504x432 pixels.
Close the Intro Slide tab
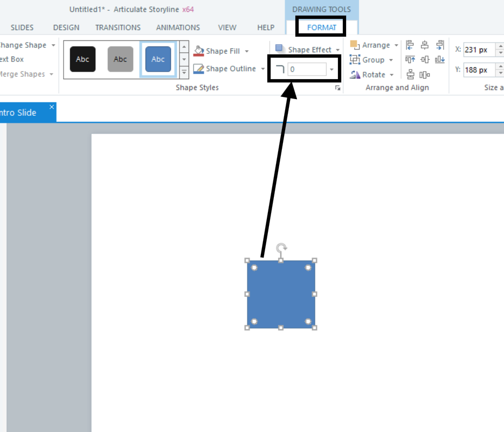[x=52, y=107]
